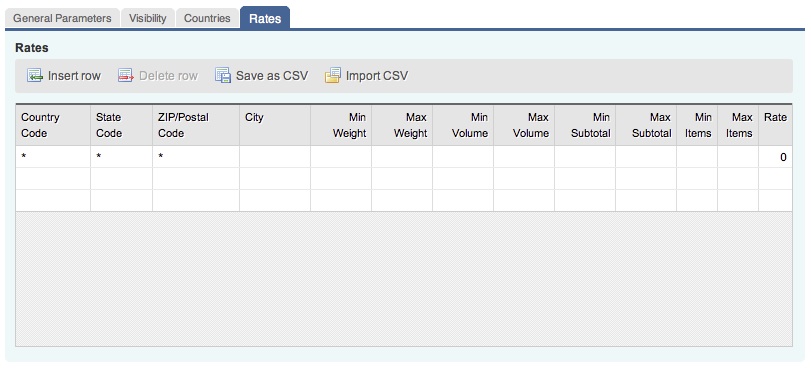The width and height of the screenshot is (811, 369).
Task: Click the Save as CSV text
Action: pyautogui.click(x=272, y=76)
